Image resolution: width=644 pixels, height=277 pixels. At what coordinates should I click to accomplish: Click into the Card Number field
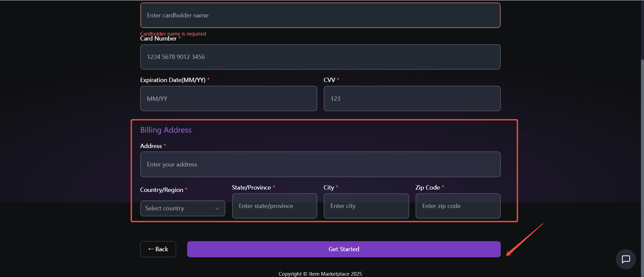(320, 57)
